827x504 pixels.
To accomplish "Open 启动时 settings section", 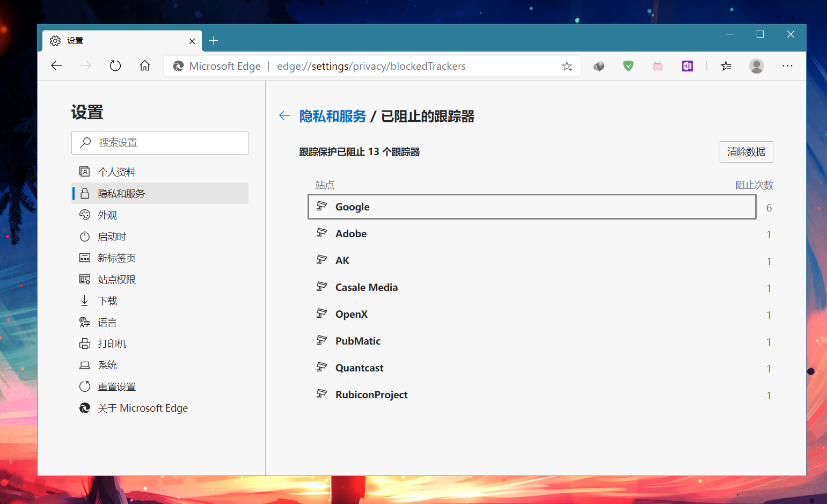I will [x=160, y=236].
